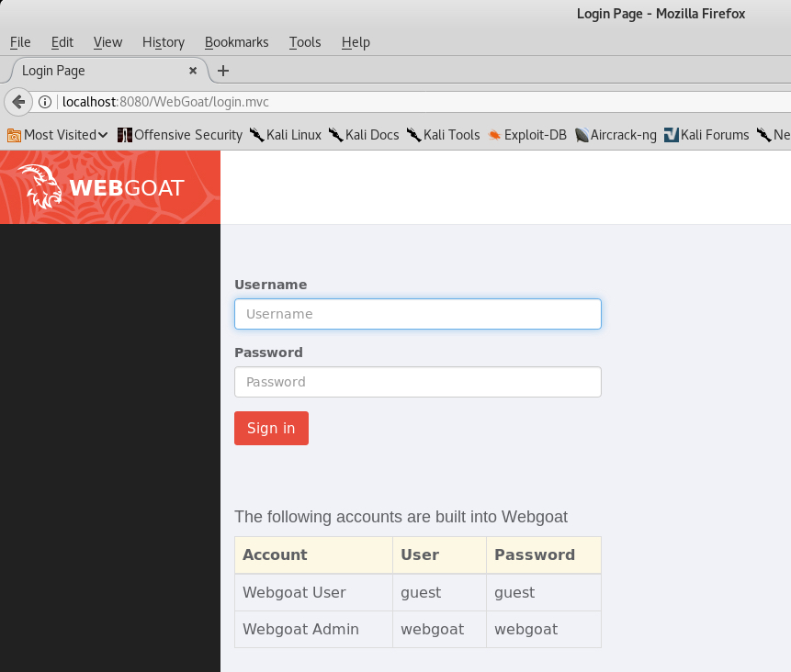Click the guest cell in User column
The height and width of the screenshot is (672, 791).
tap(439, 592)
